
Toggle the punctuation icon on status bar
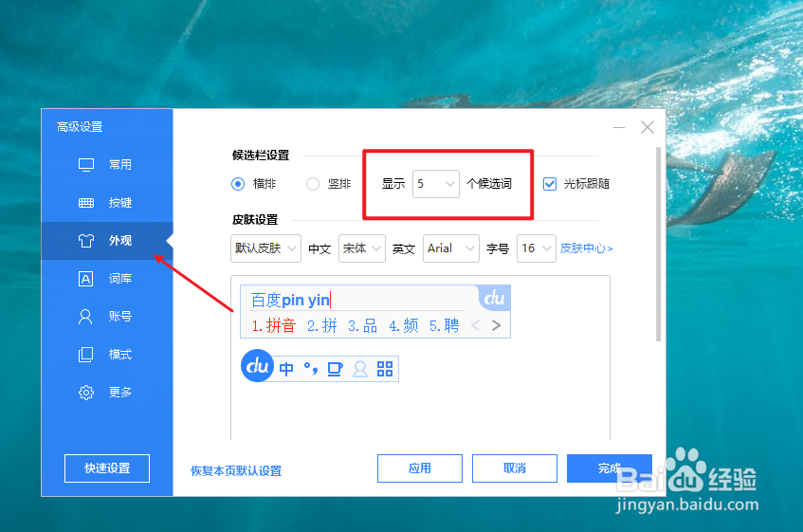click(x=310, y=368)
